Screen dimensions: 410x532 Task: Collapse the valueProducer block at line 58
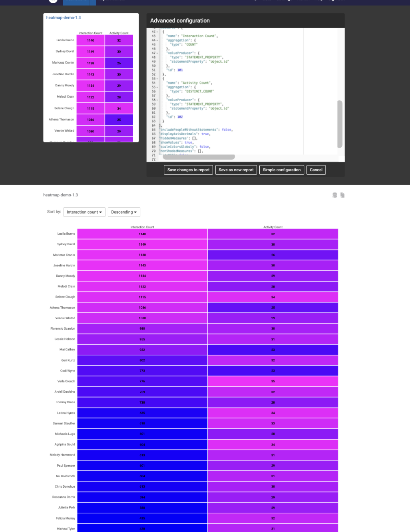pyautogui.click(x=157, y=100)
